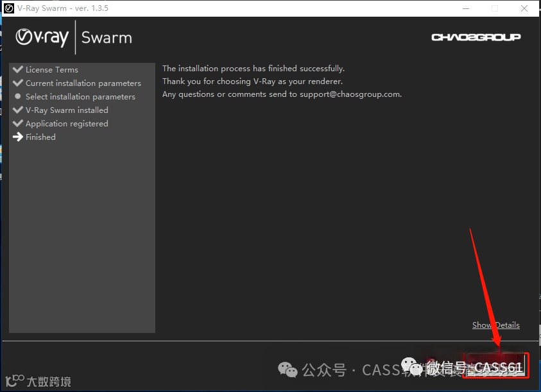Click the support@chaosgroup.com message line
The width and height of the screenshot is (541, 392).
282,94
